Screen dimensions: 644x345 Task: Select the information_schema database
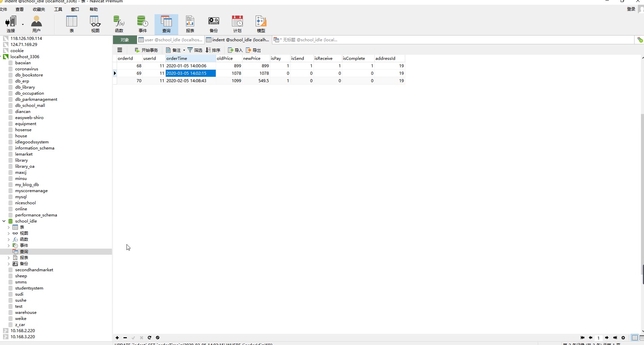[34, 148]
